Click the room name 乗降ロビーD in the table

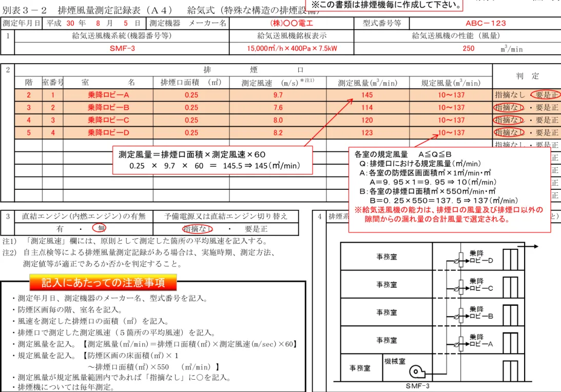coord(108,133)
